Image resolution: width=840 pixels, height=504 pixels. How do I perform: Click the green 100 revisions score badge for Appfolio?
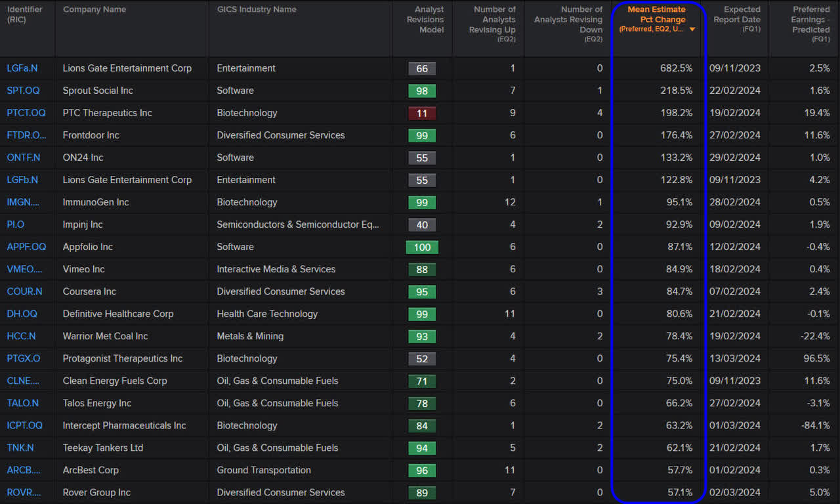422,247
